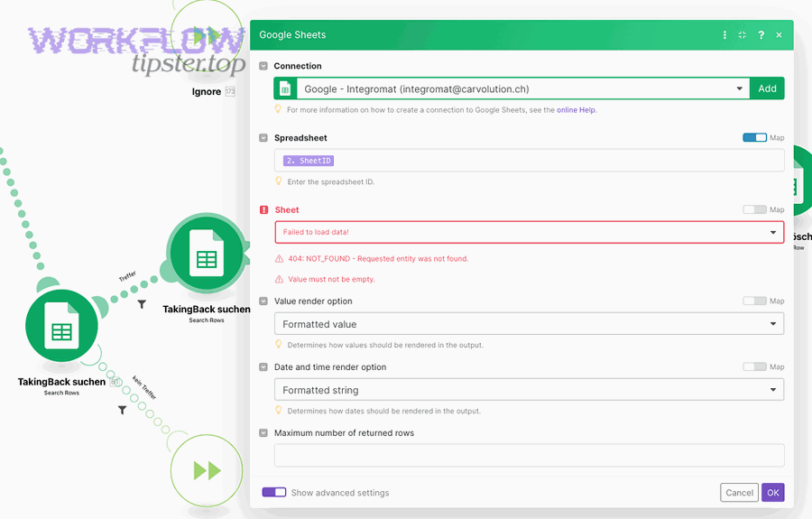Click the 404 NOT_FOUND error message

(x=378, y=258)
